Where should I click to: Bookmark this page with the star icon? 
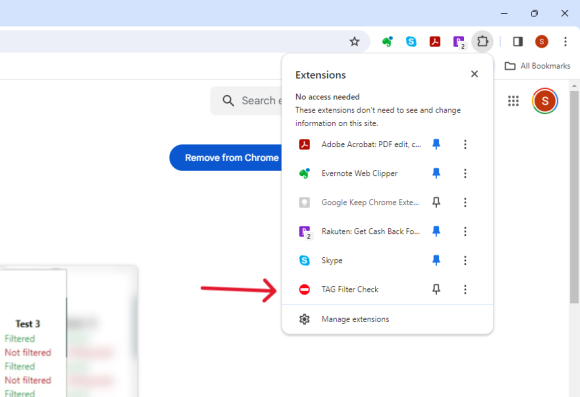pyautogui.click(x=354, y=41)
